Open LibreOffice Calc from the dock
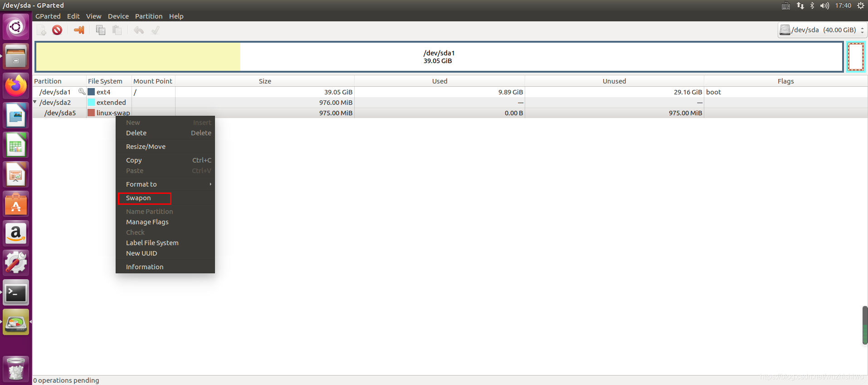Image resolution: width=868 pixels, height=385 pixels. pos(16,145)
